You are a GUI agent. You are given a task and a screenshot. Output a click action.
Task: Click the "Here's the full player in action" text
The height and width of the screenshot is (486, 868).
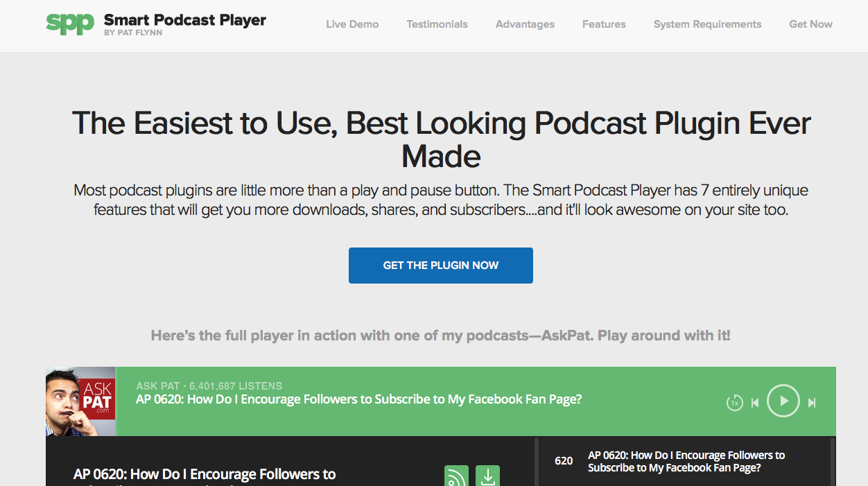click(441, 336)
